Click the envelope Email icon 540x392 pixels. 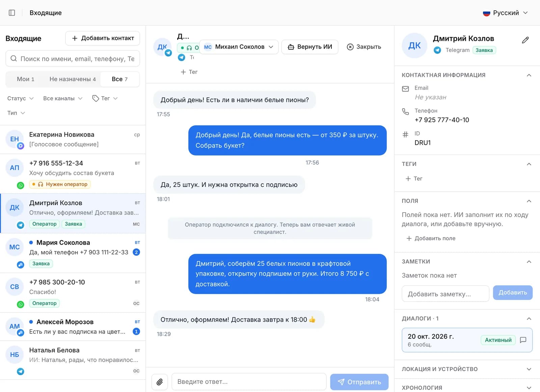[405, 89]
